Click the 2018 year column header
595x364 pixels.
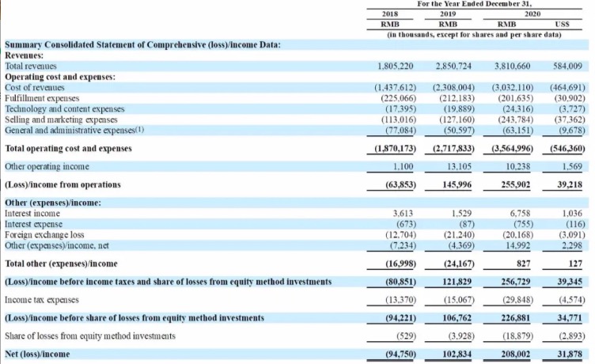(x=389, y=14)
